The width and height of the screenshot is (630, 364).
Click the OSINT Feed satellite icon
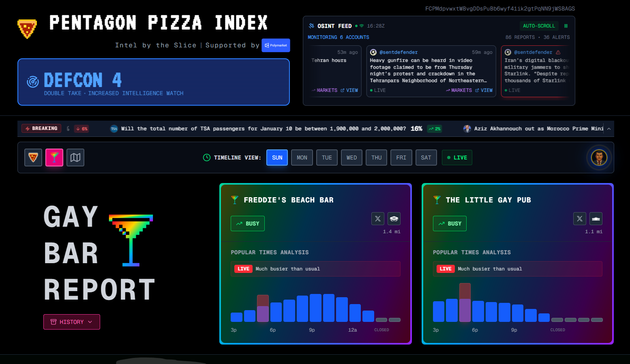pos(311,26)
